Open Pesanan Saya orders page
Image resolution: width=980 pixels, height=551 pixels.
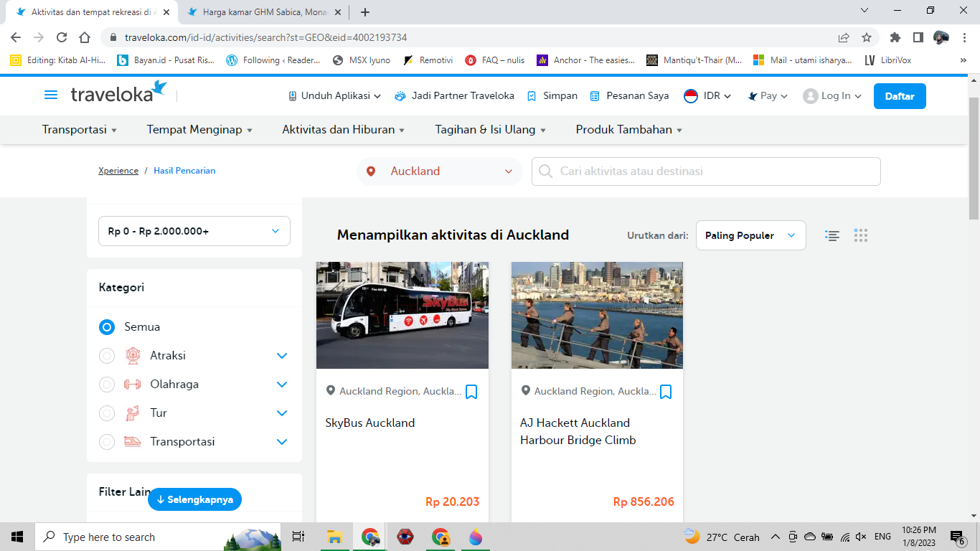click(629, 96)
